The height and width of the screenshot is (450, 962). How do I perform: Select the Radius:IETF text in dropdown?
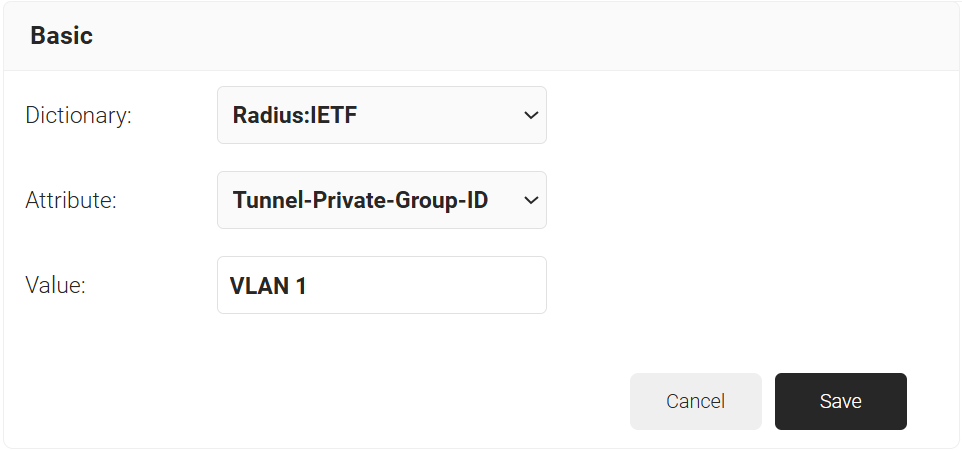pos(295,115)
